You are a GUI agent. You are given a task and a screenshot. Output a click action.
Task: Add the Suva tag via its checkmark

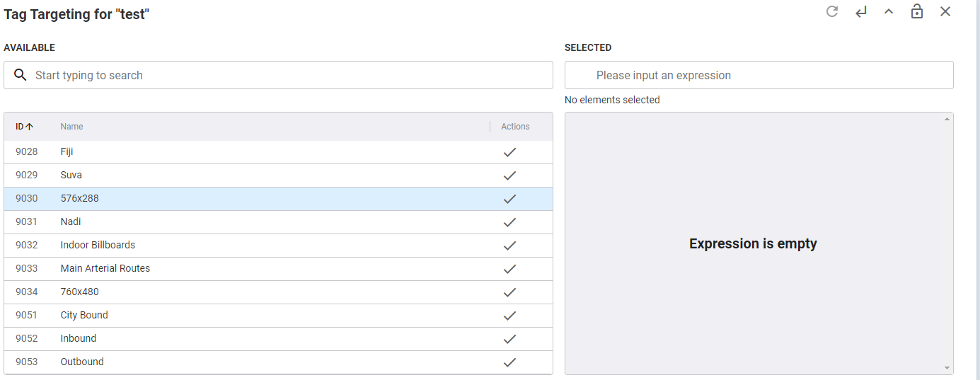click(x=509, y=175)
